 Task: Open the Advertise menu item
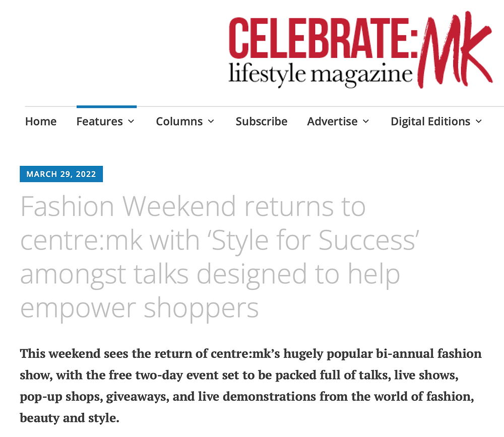pyautogui.click(x=332, y=121)
